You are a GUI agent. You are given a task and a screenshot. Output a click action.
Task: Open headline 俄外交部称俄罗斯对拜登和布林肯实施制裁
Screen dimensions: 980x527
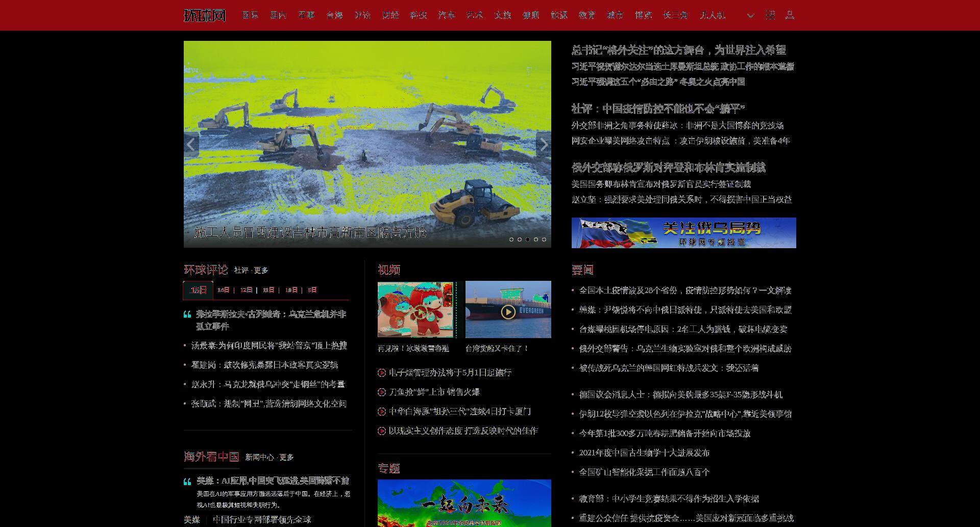coord(669,167)
